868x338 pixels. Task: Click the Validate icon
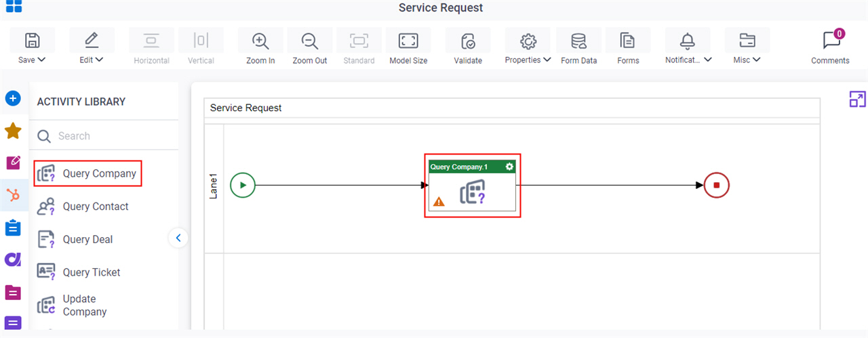click(468, 41)
